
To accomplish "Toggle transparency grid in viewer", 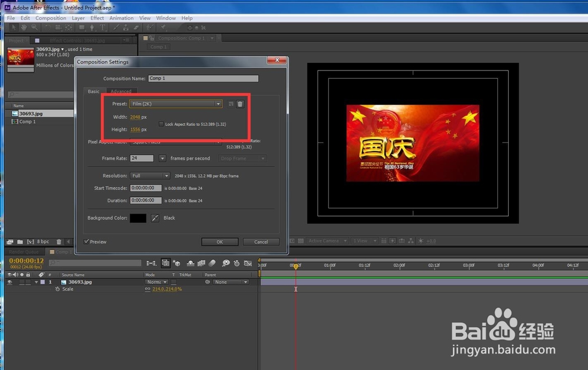I will point(300,241).
